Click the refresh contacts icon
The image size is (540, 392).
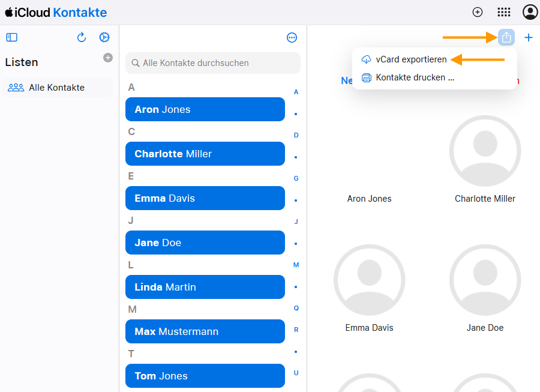pyautogui.click(x=81, y=37)
